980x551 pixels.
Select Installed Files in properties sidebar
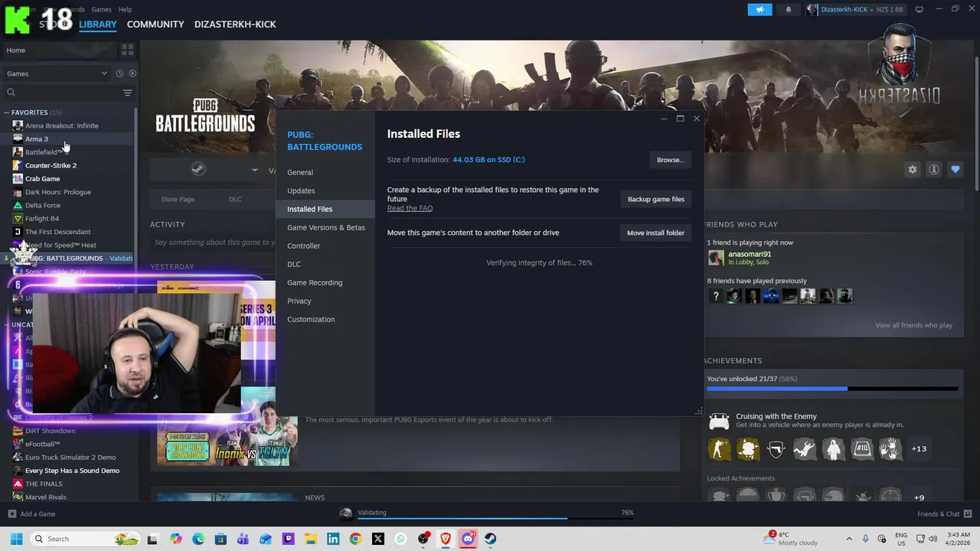(325, 209)
